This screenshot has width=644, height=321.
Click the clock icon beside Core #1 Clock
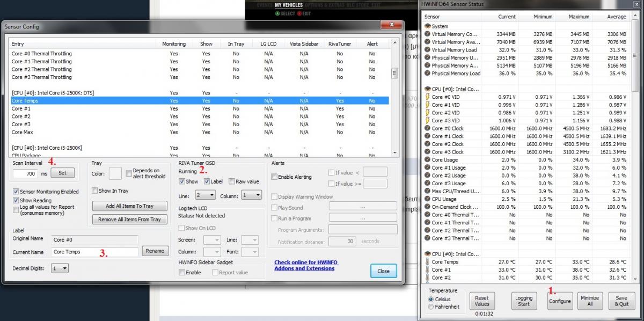(427, 136)
